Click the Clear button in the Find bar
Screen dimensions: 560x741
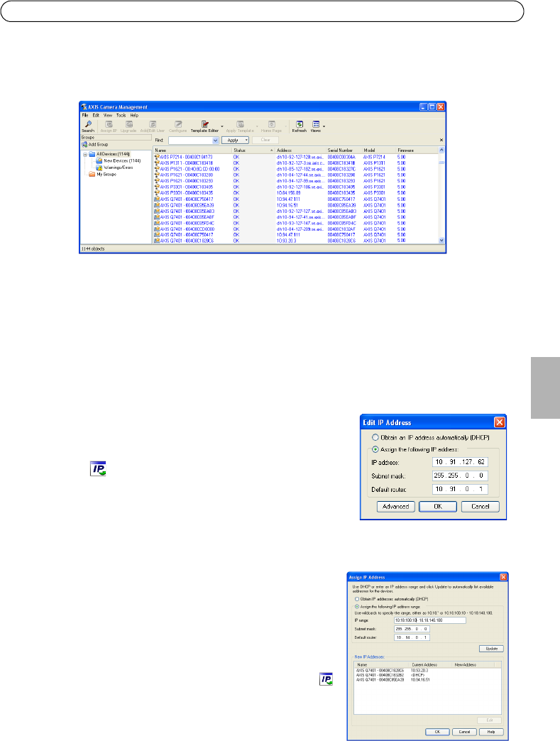tap(265, 141)
